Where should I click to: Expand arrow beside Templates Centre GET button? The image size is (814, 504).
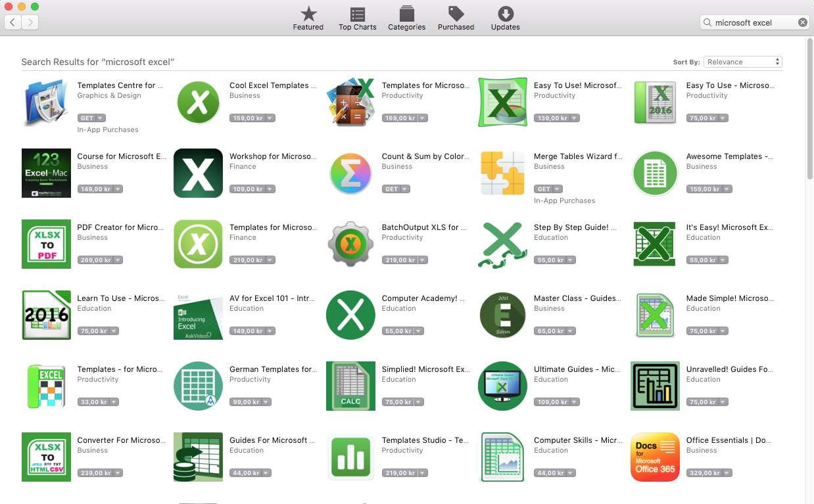coord(101,118)
